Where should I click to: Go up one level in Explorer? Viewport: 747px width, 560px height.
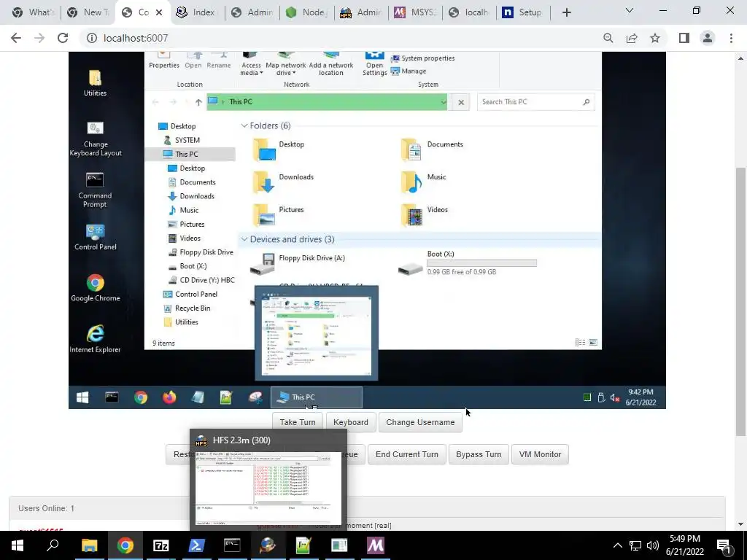(x=198, y=102)
